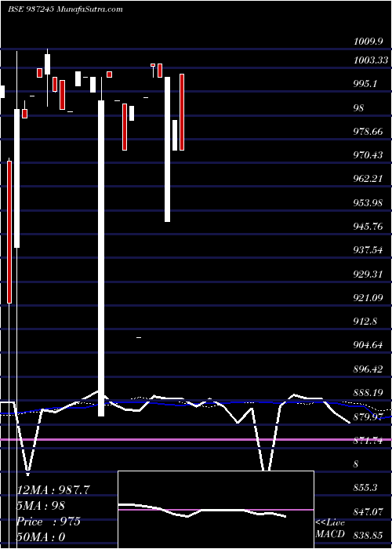Click the 838.85 price axis label

pos(368,536)
